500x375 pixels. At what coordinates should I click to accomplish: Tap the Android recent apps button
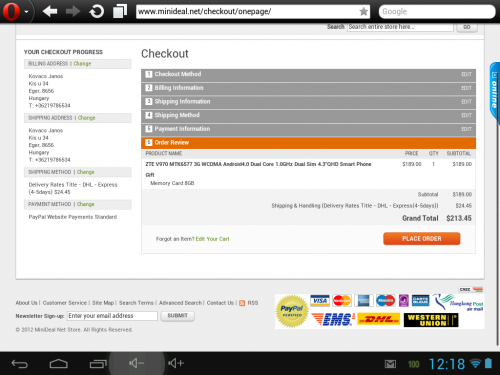pyautogui.click(x=98, y=364)
